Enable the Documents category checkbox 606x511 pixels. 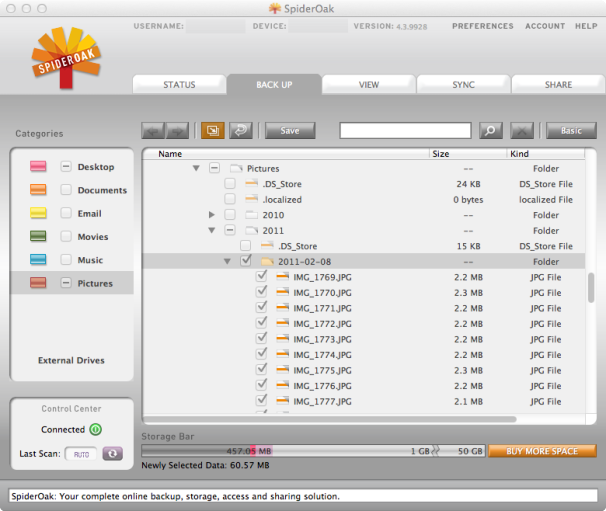pyautogui.click(x=66, y=190)
